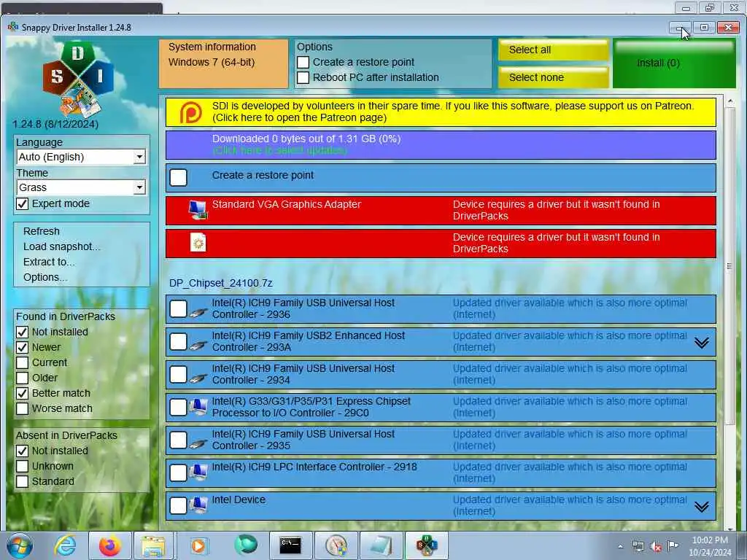This screenshot has width=747, height=560.
Task: Check the Worse match filter
Action: pos(23,408)
